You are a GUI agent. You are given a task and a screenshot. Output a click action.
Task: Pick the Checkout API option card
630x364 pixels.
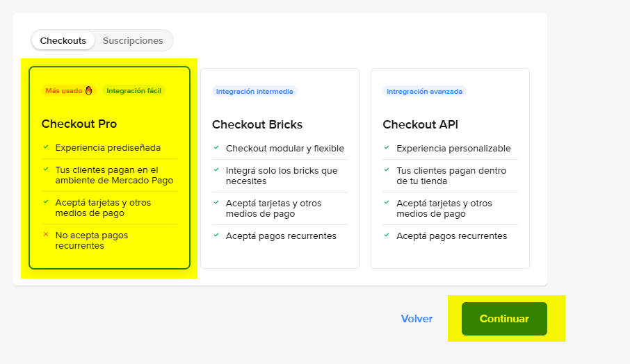click(x=450, y=168)
